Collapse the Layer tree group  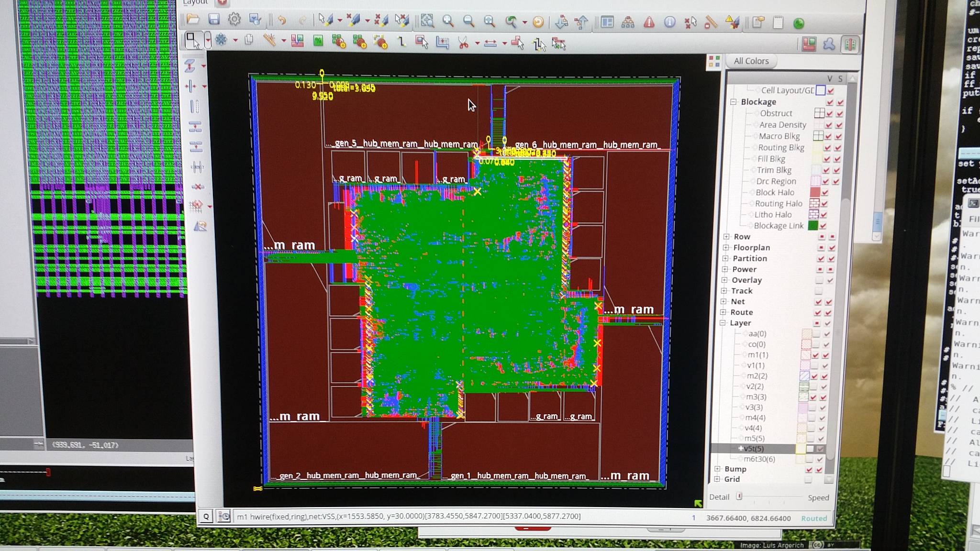723,323
